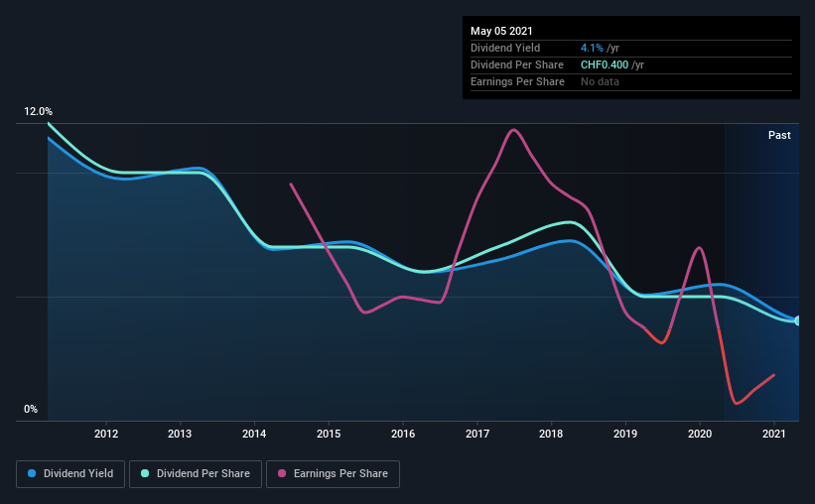Click the pink Earnings Per Share legend dot
The image size is (815, 504).
click(x=282, y=473)
